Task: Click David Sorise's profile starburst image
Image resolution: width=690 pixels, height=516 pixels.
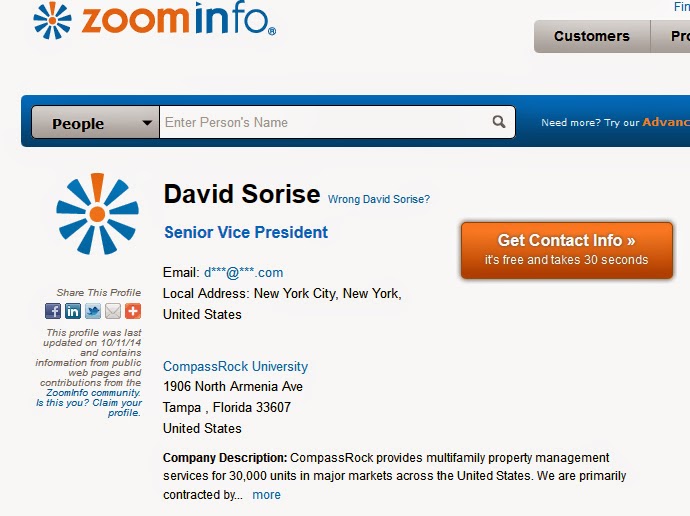Action: pos(97,213)
